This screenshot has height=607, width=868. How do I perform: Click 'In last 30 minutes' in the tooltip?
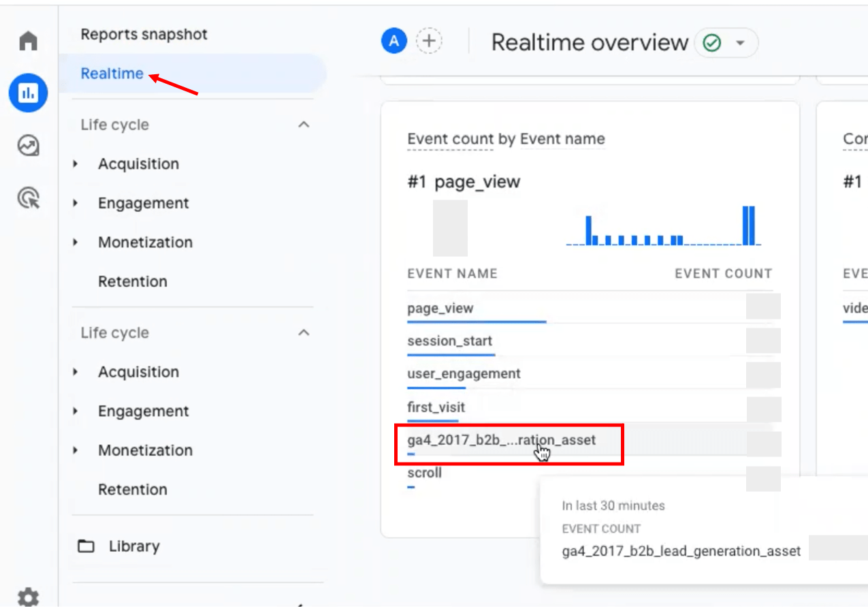pos(613,505)
